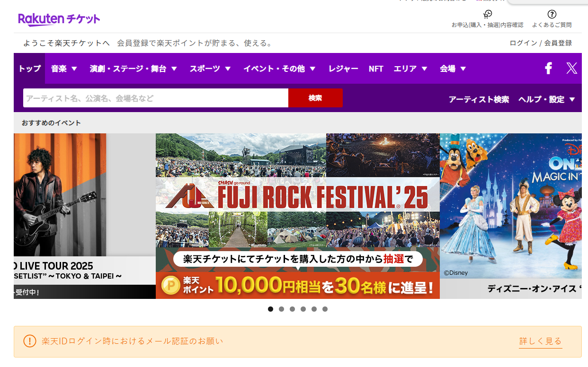Viewport: 588px width, 367px height.
Task: Select the fourth carousel dot indicator
Action: tap(303, 309)
